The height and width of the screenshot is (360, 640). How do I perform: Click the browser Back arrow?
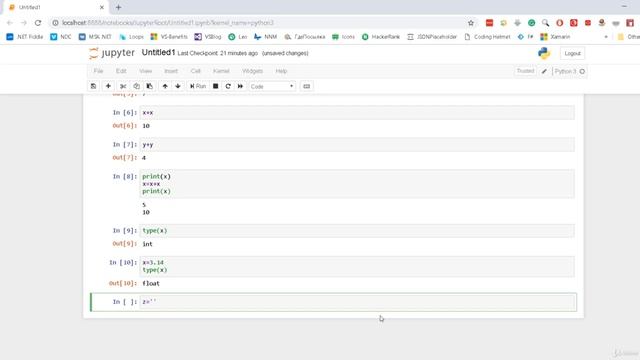pyautogui.click(x=10, y=23)
